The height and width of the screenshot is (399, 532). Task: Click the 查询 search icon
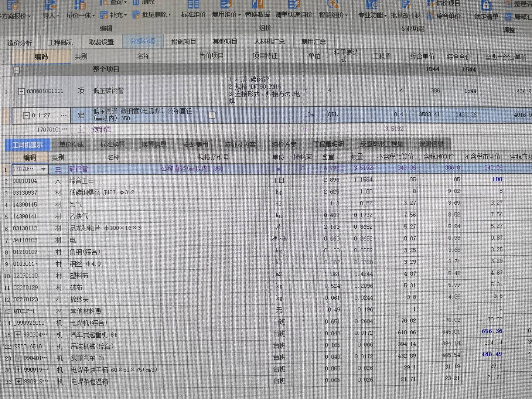coord(104,3)
